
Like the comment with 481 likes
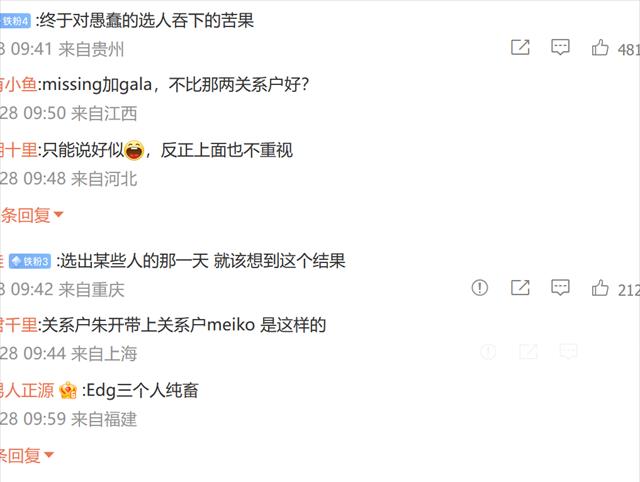coord(600,47)
